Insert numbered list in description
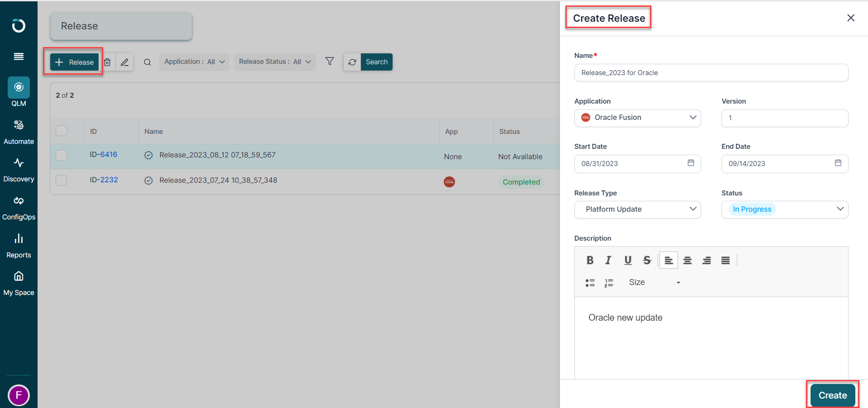The height and width of the screenshot is (408, 868). click(609, 283)
